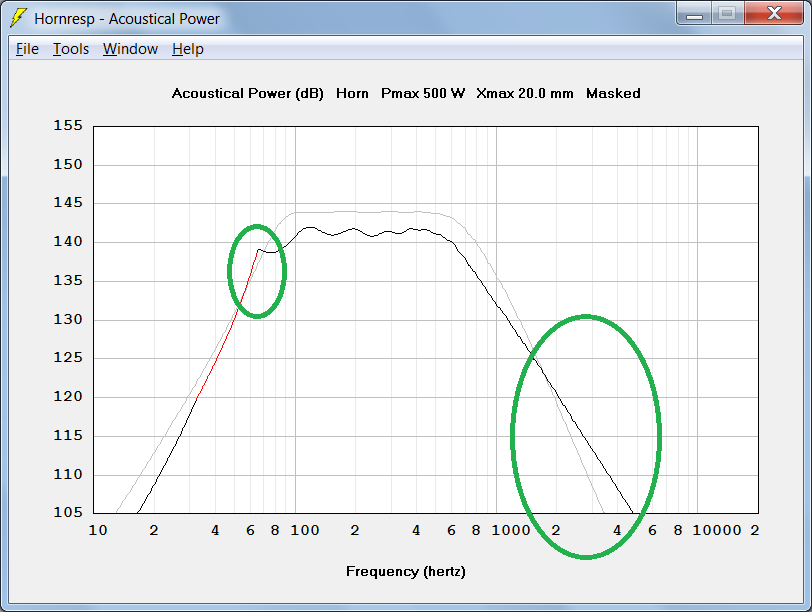Open the Window menu
The width and height of the screenshot is (812, 612).
(130, 49)
